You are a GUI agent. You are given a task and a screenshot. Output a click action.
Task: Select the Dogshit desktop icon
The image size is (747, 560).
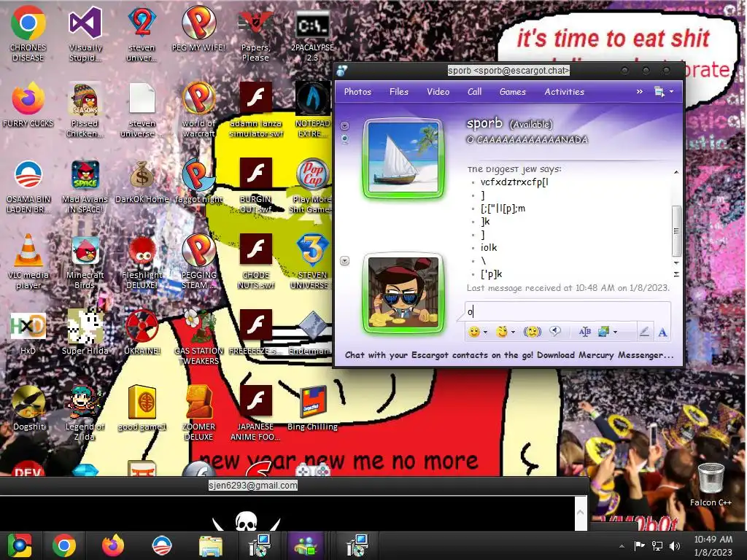click(28, 408)
